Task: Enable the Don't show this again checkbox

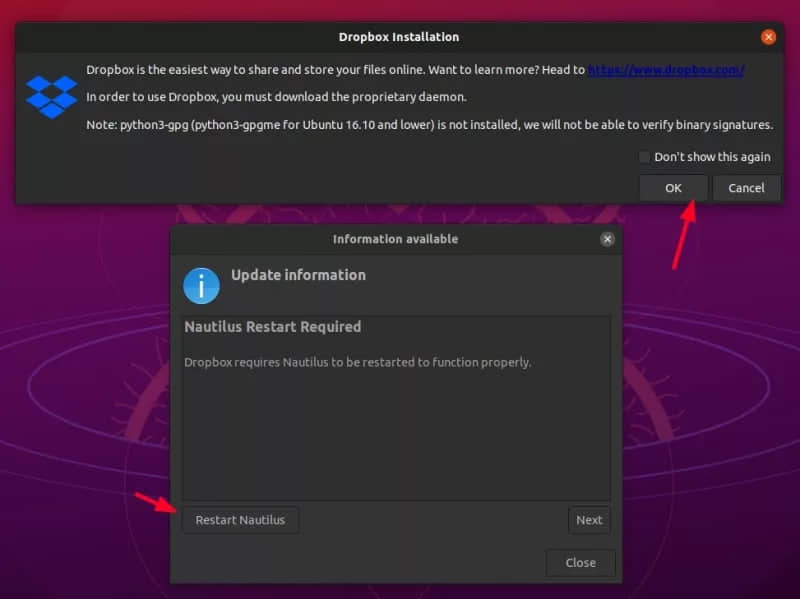Action: point(645,157)
